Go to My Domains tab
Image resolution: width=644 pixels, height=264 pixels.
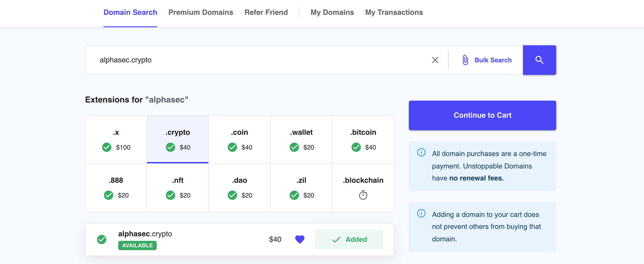332,13
